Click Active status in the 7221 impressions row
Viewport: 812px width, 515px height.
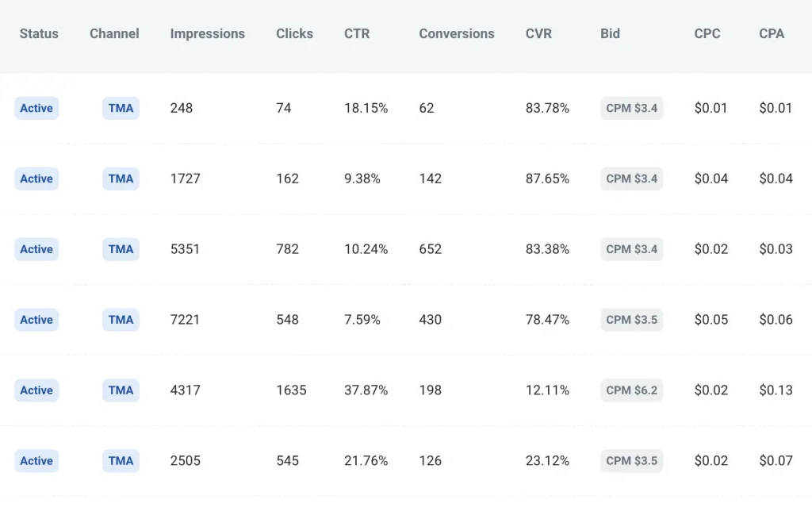tap(36, 320)
